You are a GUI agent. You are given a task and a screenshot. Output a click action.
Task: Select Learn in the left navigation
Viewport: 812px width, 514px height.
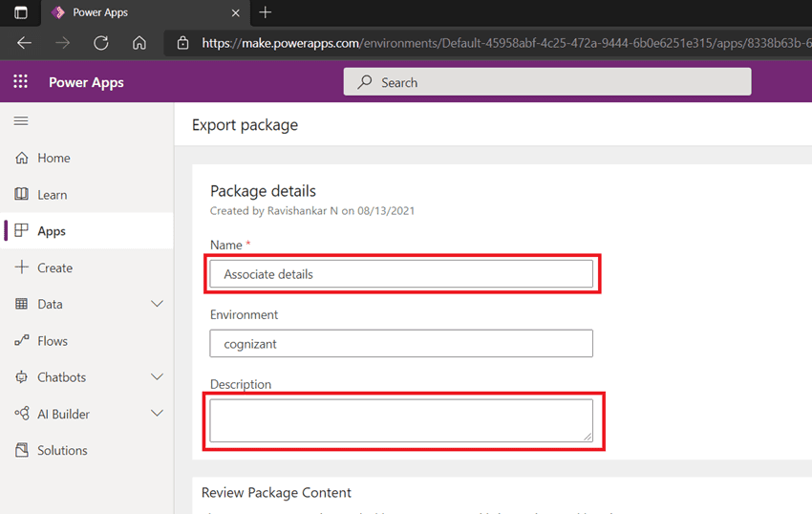[52, 195]
